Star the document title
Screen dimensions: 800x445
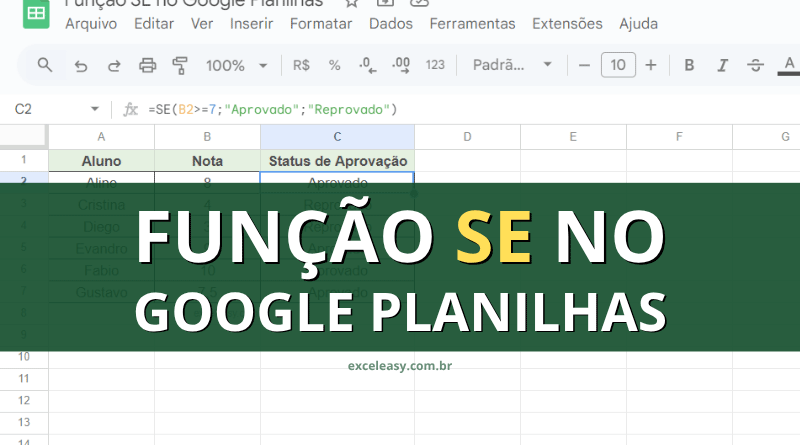pos(352,3)
